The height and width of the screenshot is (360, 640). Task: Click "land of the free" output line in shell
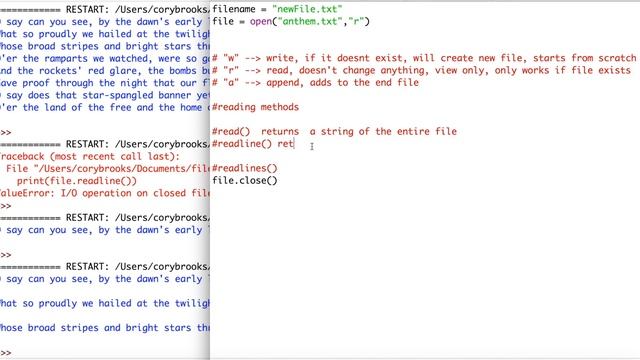point(105,107)
